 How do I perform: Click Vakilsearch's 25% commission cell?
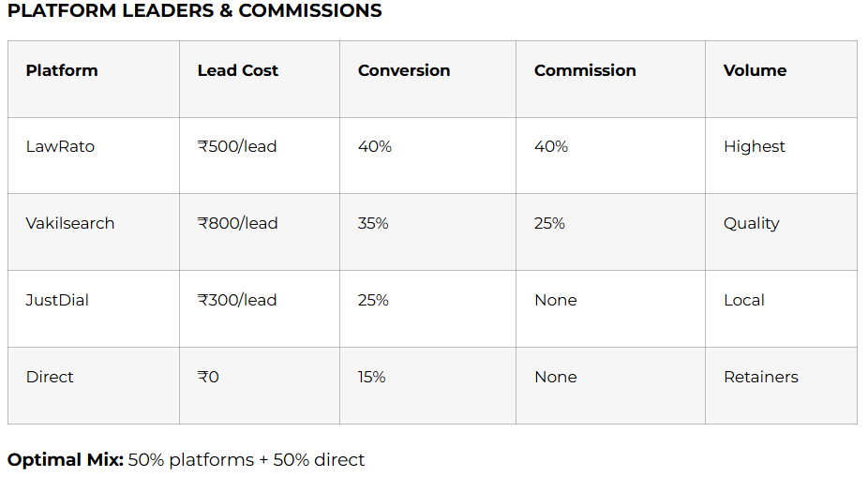tap(549, 223)
